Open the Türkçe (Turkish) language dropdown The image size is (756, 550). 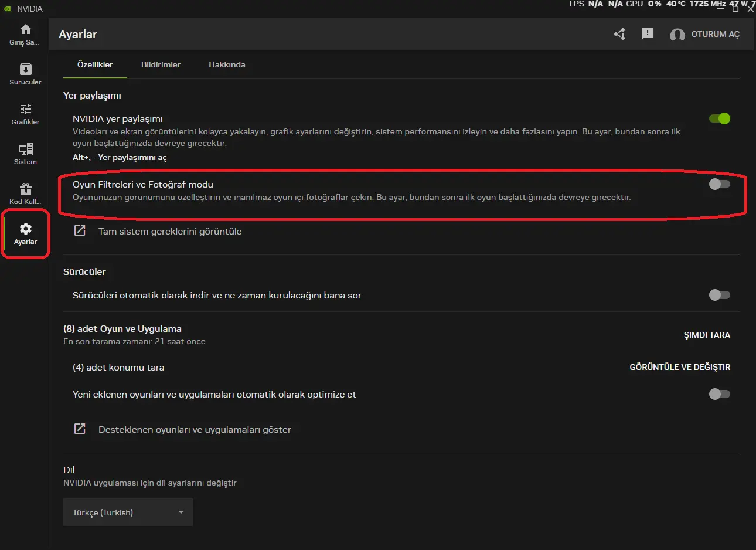128,512
